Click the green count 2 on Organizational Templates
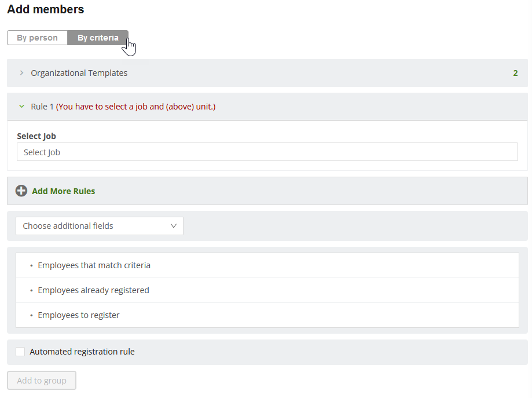Image resolution: width=532 pixels, height=398 pixels. pyautogui.click(x=515, y=73)
